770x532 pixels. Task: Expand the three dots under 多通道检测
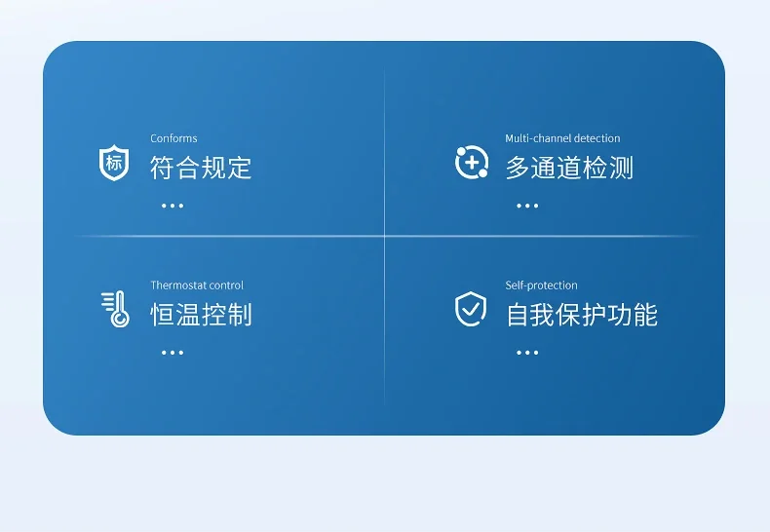[527, 206]
